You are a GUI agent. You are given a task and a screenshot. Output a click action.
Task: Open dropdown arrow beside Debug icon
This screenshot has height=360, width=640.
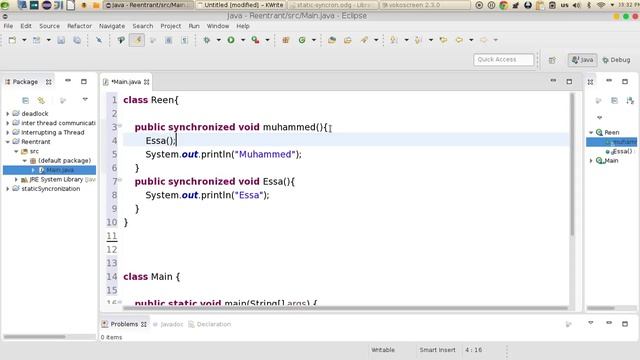(219, 40)
